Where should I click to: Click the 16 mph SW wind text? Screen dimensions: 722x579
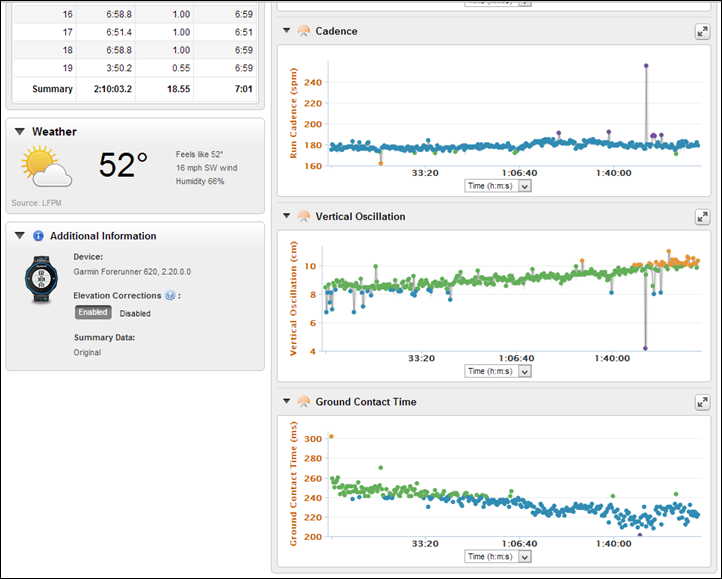coord(206,168)
